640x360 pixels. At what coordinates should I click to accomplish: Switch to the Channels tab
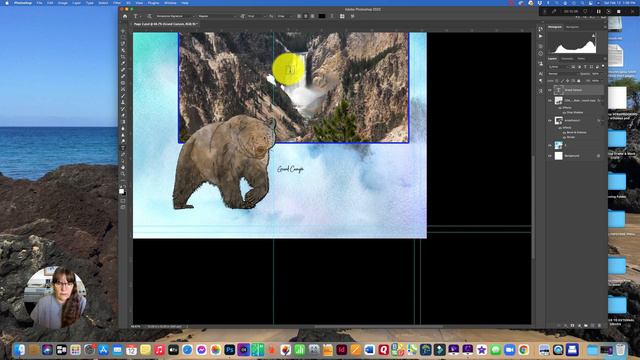point(567,59)
